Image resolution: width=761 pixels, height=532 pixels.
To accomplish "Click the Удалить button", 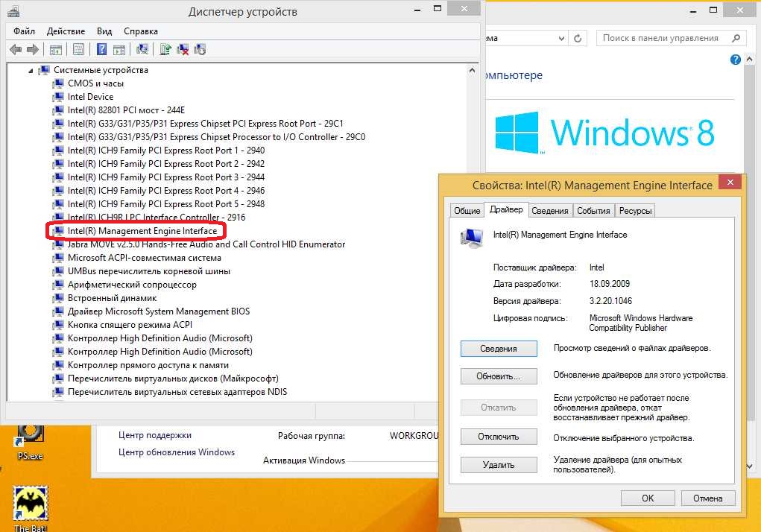I will [x=499, y=465].
